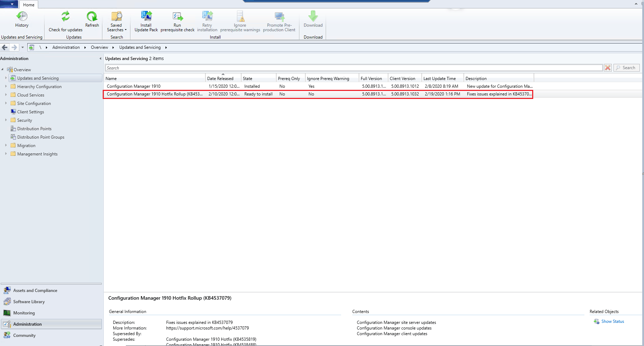Click breadcrumb root node icon

pyautogui.click(x=32, y=47)
